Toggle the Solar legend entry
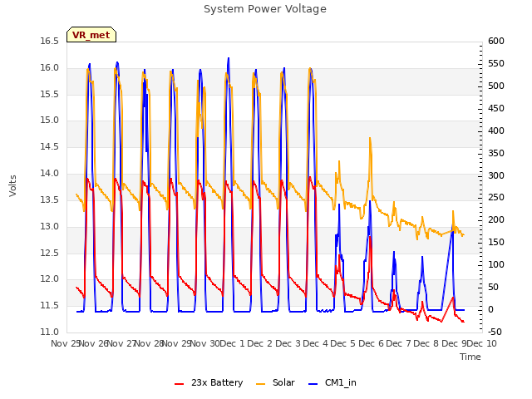Viewport: 532px width, 399px height. click(275, 382)
